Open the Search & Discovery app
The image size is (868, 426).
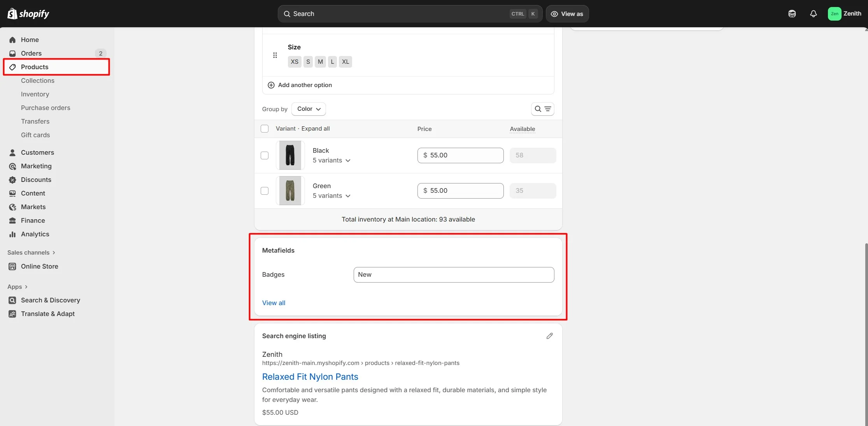[50, 300]
